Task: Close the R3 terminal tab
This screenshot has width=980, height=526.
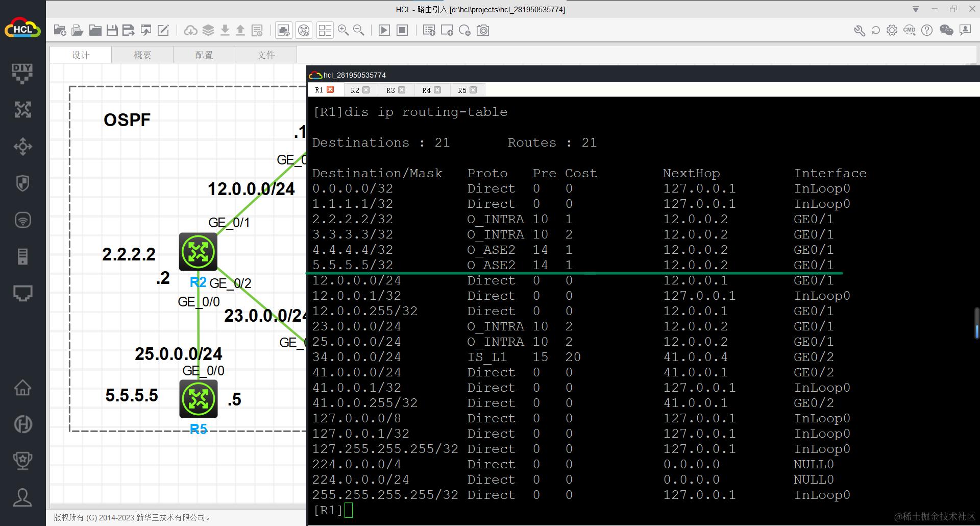Action: [402, 90]
